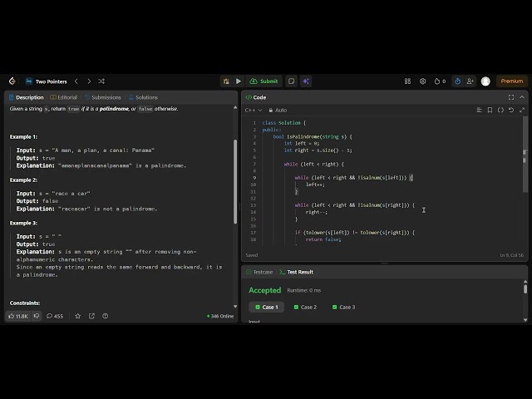Switch to the Test Result tab
This screenshot has height=399, width=532.
(x=296, y=272)
